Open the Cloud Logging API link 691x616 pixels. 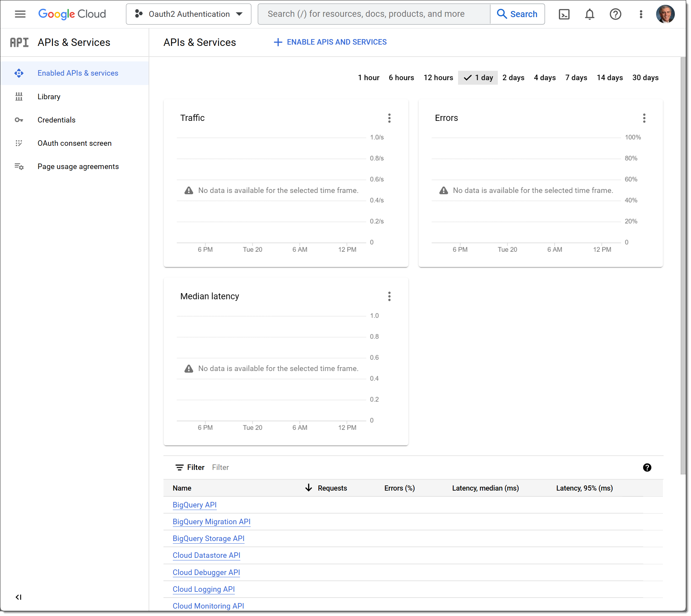[x=204, y=589]
